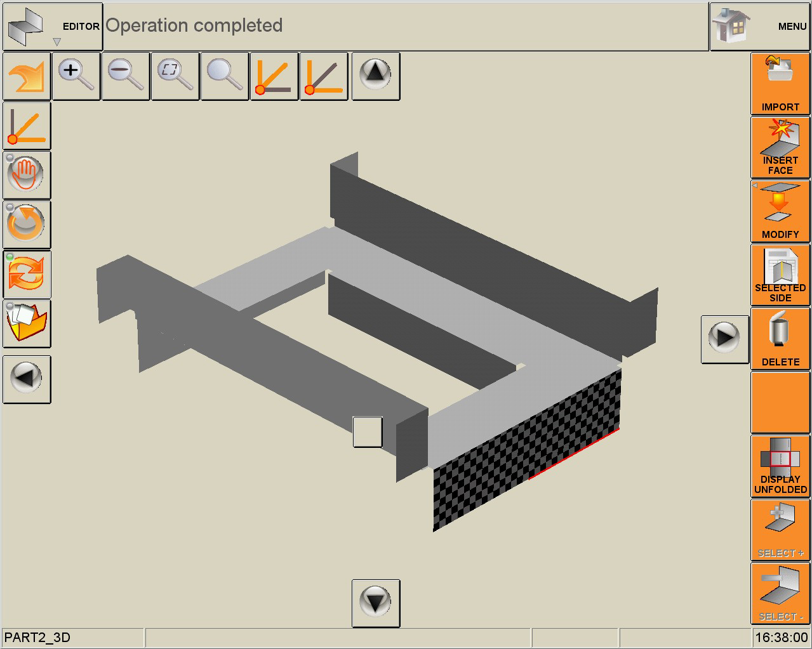
Task: Click the IMPORT button
Action: pyautogui.click(x=780, y=84)
